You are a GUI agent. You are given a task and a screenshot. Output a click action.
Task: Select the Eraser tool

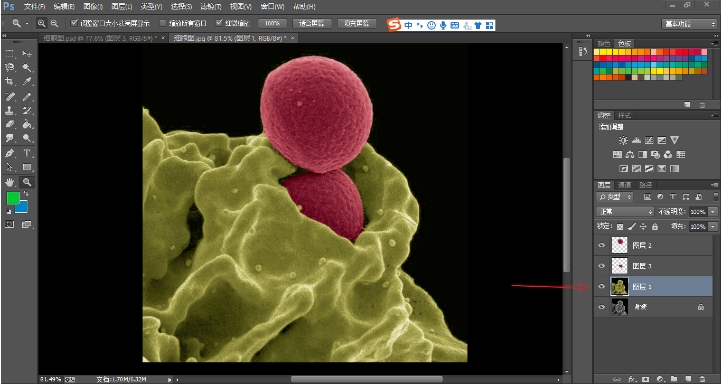(x=10, y=124)
